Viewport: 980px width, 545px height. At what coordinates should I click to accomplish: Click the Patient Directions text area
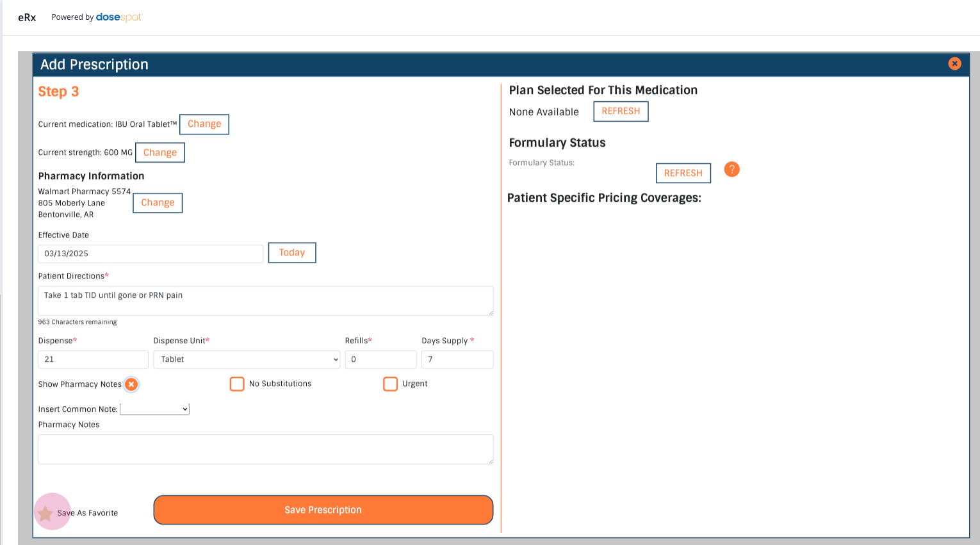(x=266, y=300)
